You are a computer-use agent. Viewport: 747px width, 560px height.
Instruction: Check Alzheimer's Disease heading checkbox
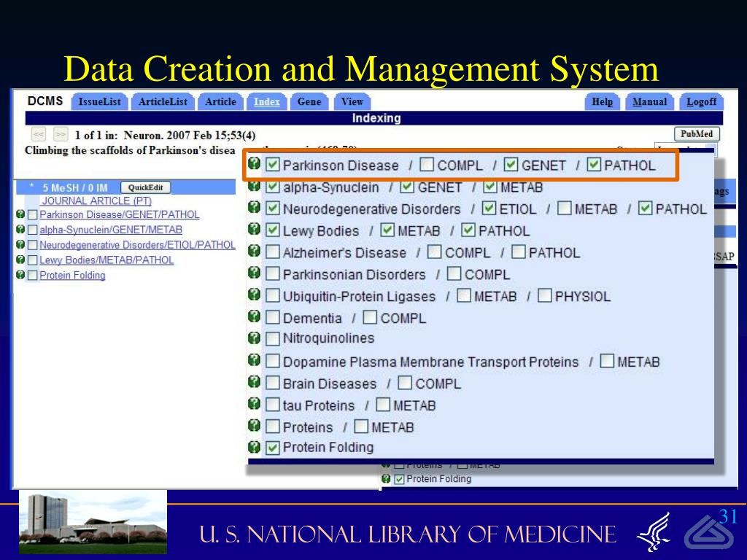(x=272, y=252)
